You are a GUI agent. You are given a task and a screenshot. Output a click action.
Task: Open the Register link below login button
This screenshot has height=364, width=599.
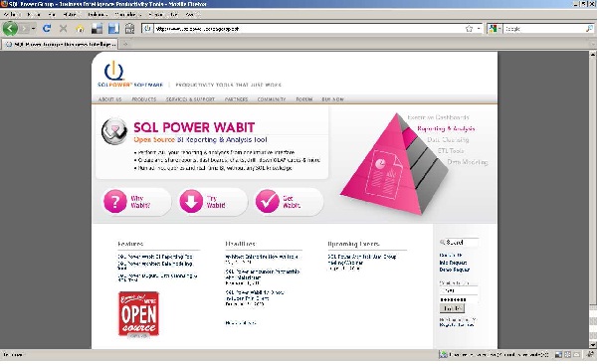point(457,324)
